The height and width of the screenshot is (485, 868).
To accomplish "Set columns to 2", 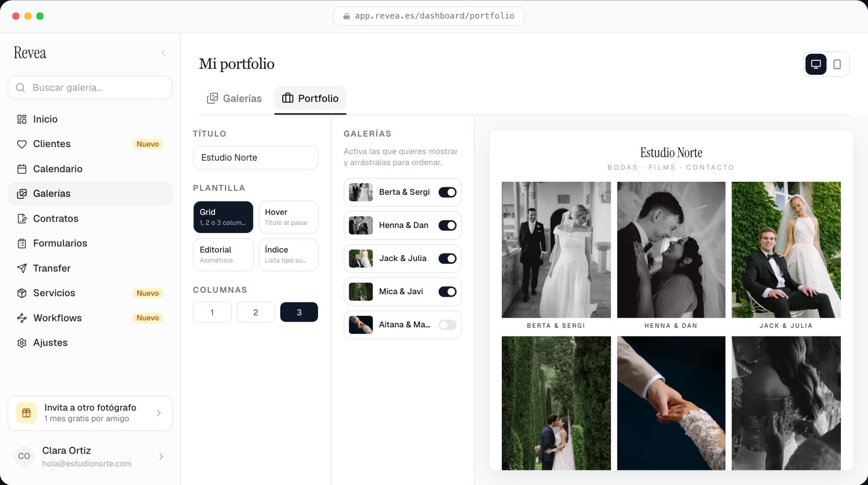I will (x=256, y=312).
